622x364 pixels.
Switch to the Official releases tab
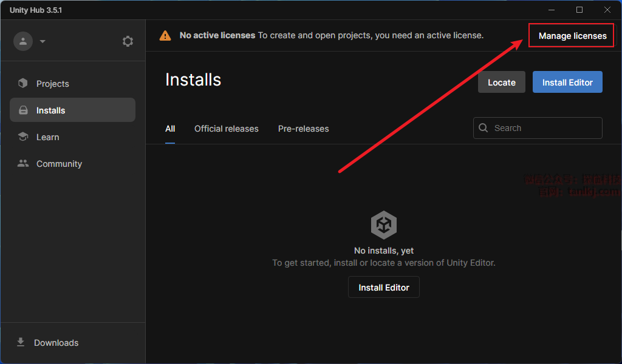(226, 129)
